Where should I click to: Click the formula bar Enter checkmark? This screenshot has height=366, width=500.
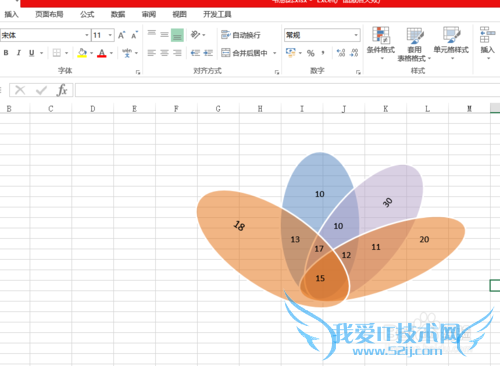pos(41,90)
